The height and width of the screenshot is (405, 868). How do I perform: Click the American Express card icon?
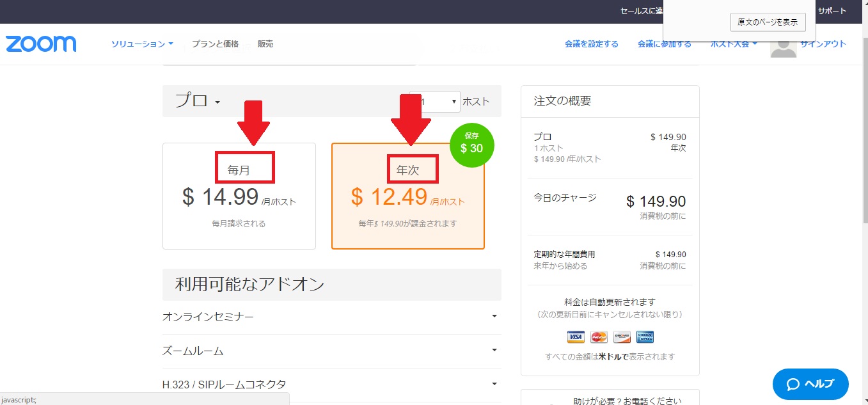point(645,337)
